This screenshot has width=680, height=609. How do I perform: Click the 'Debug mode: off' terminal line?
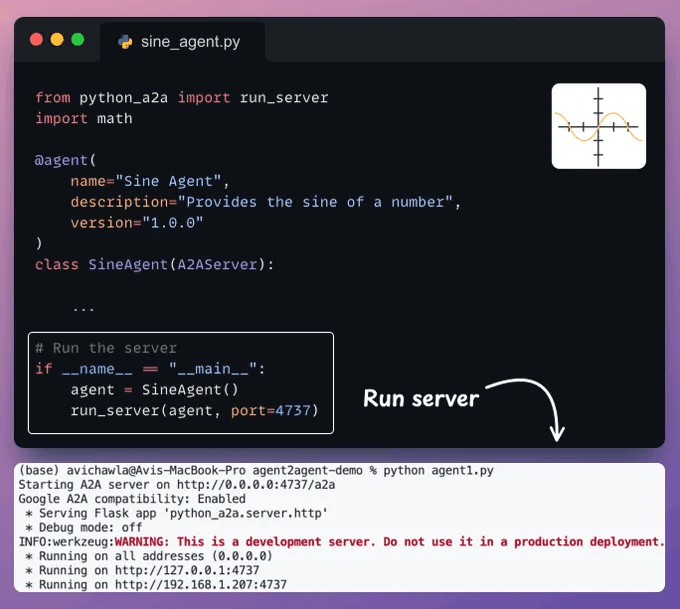coord(84,527)
